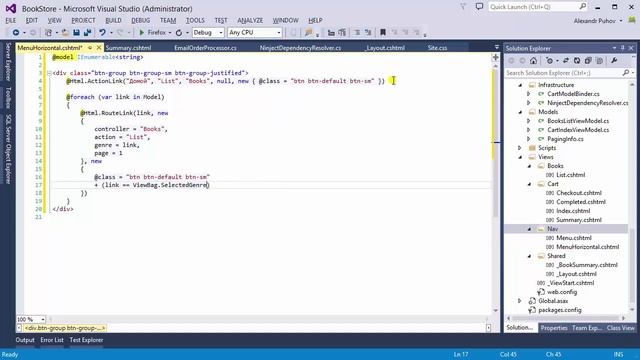The height and width of the screenshot is (360, 640).
Task: Click the Pending Changes Filter icon
Action: coord(549,61)
